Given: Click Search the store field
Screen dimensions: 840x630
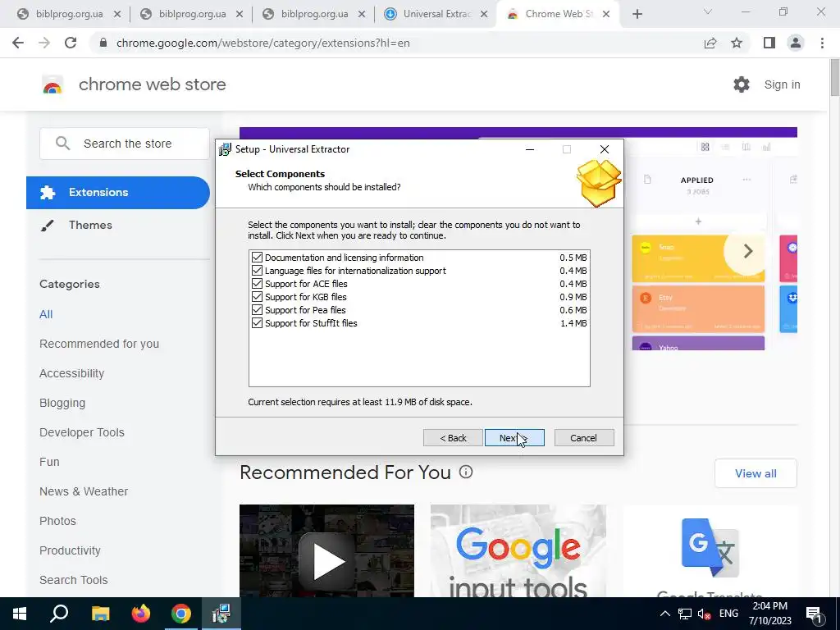Looking at the screenshot, I should coord(125,144).
